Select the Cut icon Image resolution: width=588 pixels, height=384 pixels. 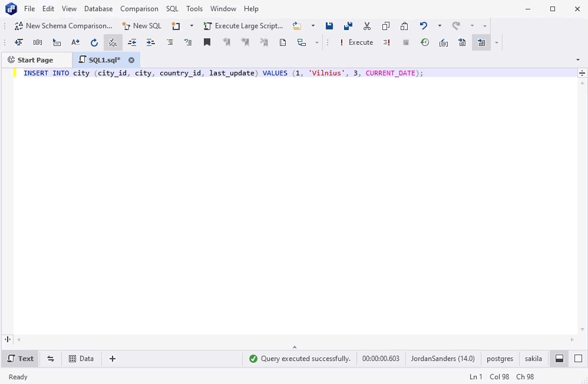click(x=367, y=26)
